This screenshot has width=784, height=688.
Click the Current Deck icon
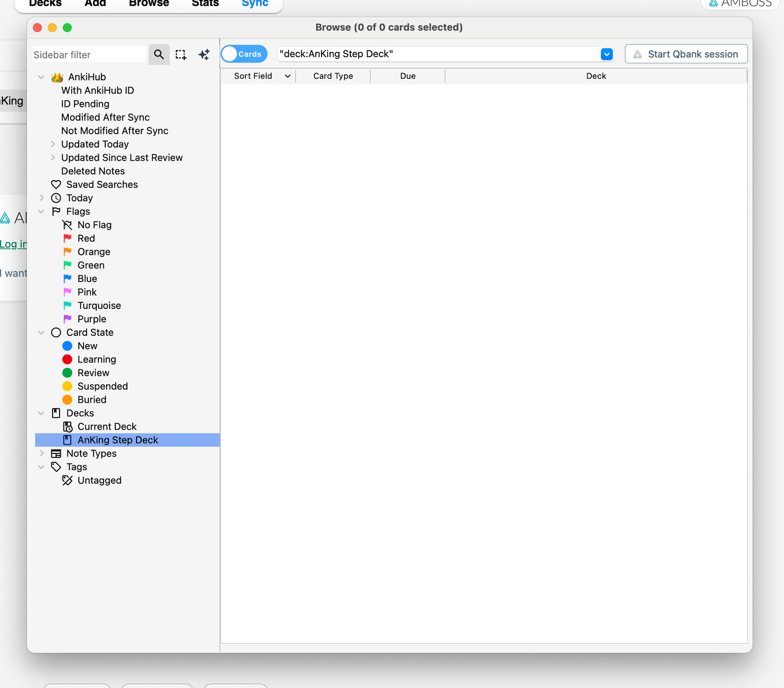pos(67,426)
